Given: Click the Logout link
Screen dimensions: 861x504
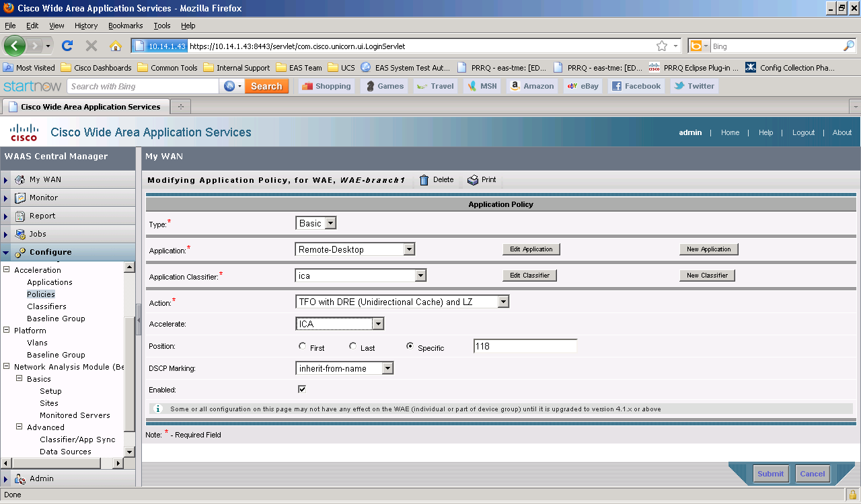Looking at the screenshot, I should [x=803, y=132].
